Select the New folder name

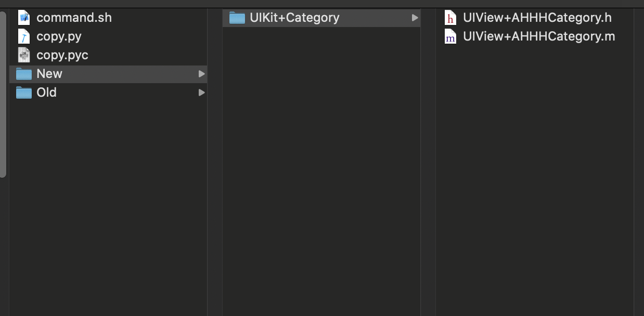click(x=49, y=74)
